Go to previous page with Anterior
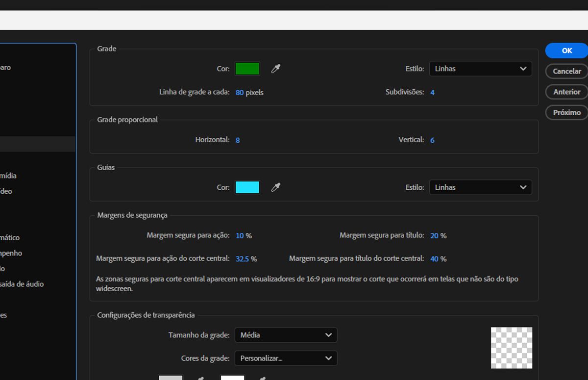Screen dimensions: 588x380 [x=566, y=92]
